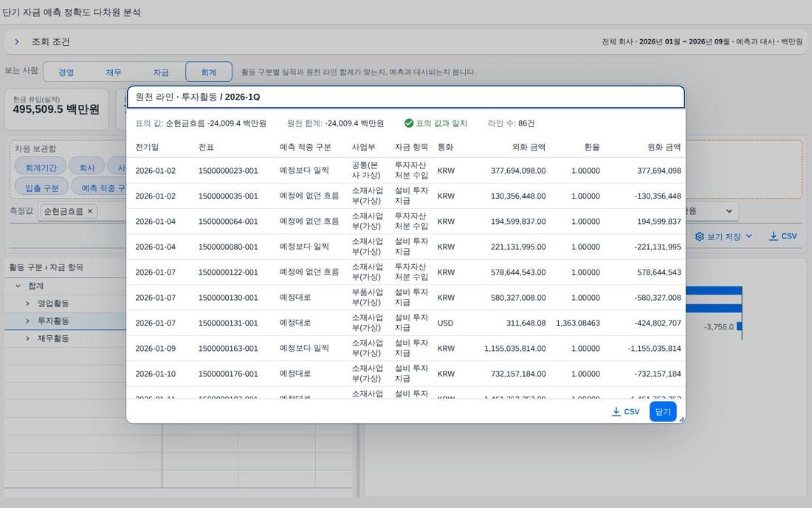The height and width of the screenshot is (508, 812).
Task: Click the 사업부 column header
Action: [x=363, y=147]
